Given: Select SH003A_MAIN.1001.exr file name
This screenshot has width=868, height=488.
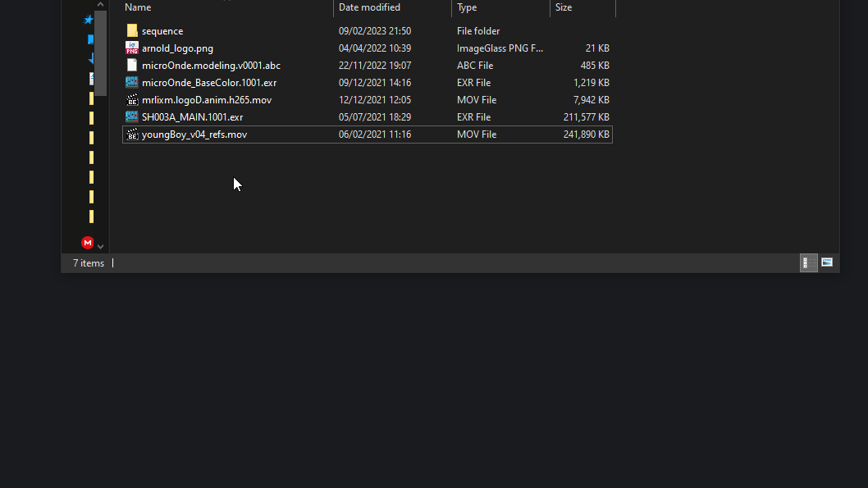Looking at the screenshot, I should pos(192,116).
